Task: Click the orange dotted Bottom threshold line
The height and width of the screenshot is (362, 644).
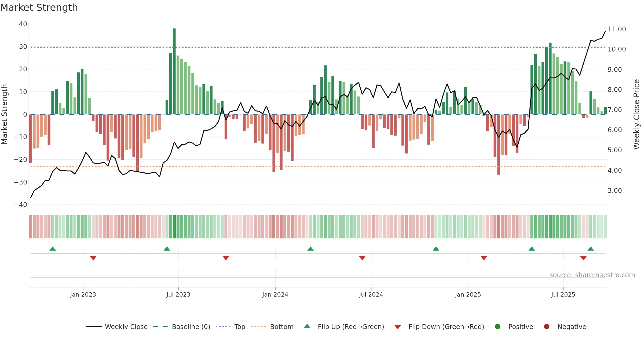Action: point(318,167)
